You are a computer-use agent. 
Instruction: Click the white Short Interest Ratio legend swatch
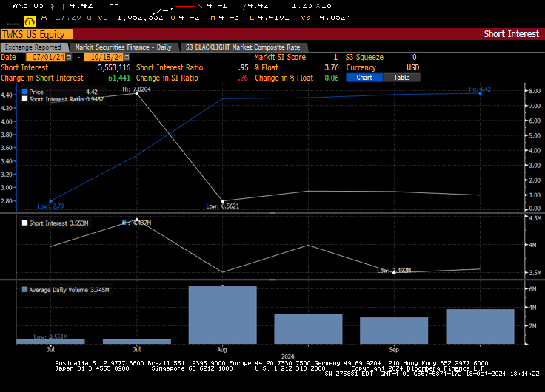tap(25, 99)
